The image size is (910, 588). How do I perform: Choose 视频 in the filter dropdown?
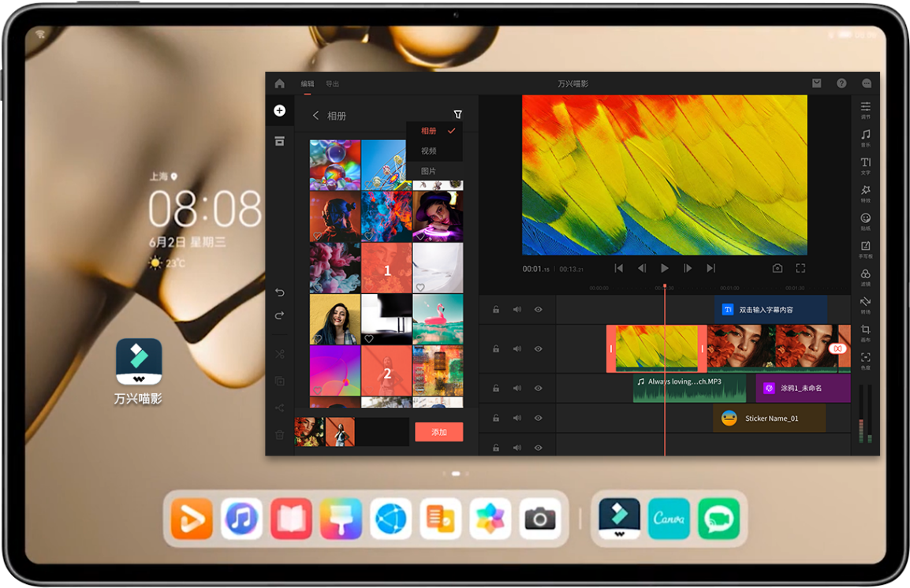click(428, 151)
